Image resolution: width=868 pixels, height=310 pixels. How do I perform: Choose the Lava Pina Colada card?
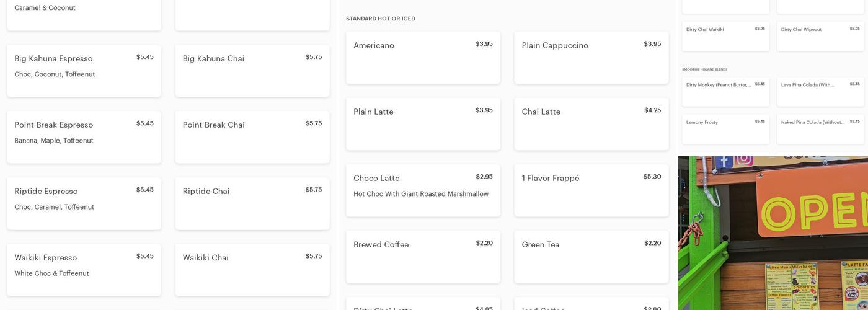tap(820, 92)
